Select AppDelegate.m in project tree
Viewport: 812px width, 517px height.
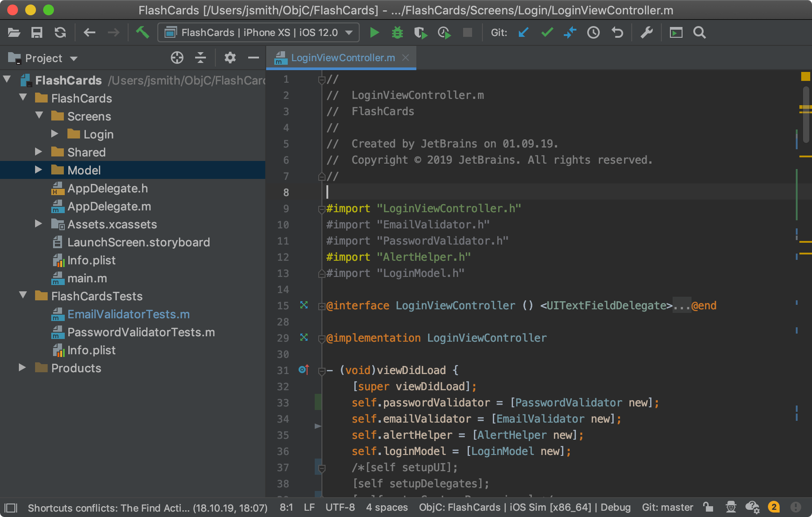pyautogui.click(x=109, y=206)
